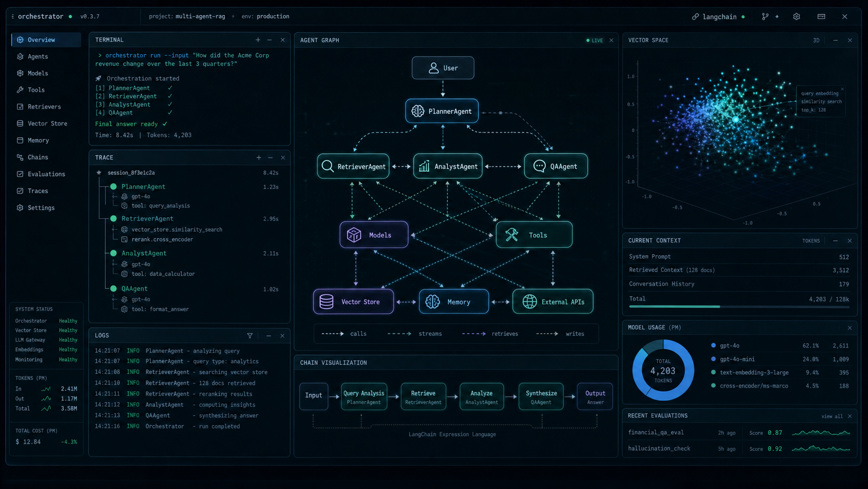The height and width of the screenshot is (489, 868).
Task: Click the langchain link icon in header
Action: click(696, 17)
